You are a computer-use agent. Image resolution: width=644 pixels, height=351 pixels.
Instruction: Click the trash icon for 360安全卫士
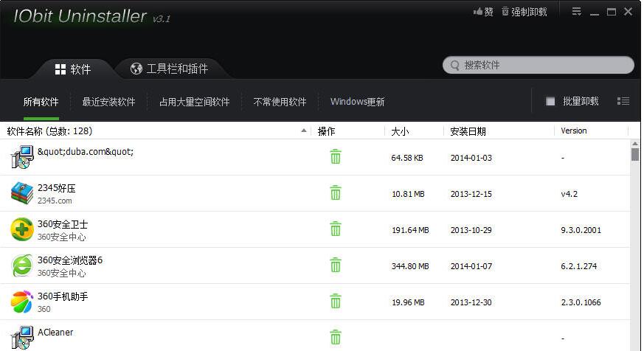336,229
